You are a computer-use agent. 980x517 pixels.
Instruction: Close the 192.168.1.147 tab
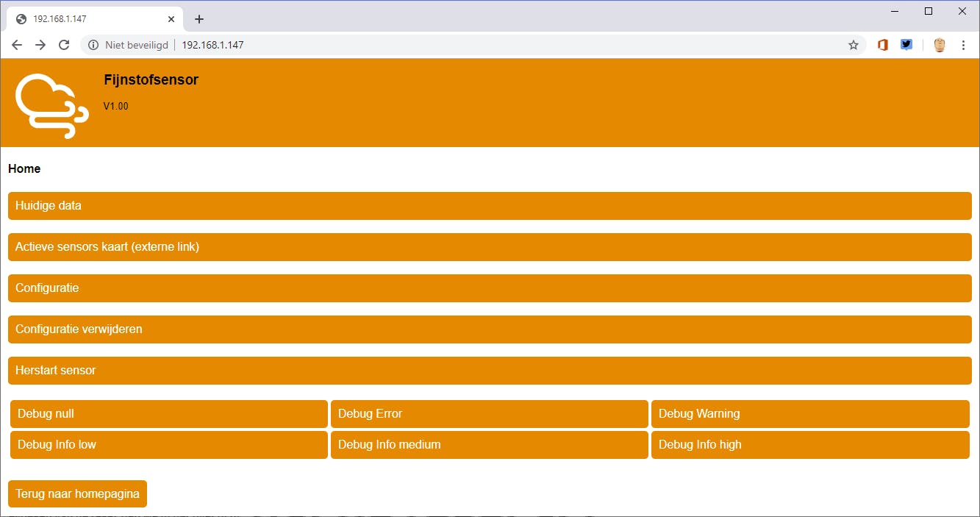click(171, 19)
